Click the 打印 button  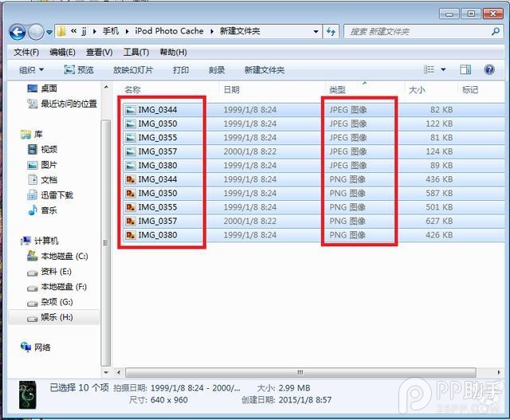pyautogui.click(x=181, y=69)
